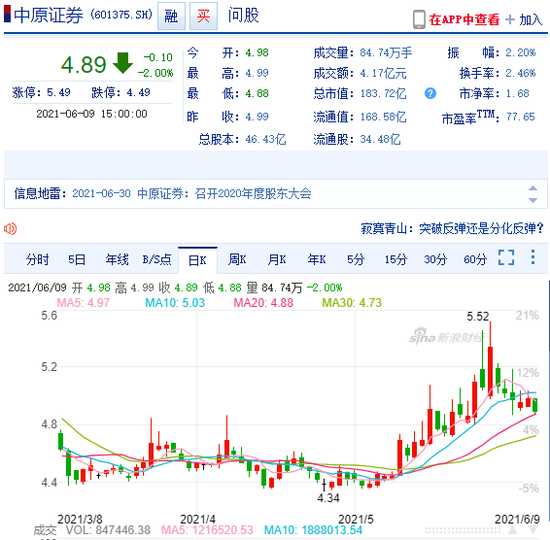The width and height of the screenshot is (550, 540).
Task: Click the 融 margin trading button
Action: 171,16
